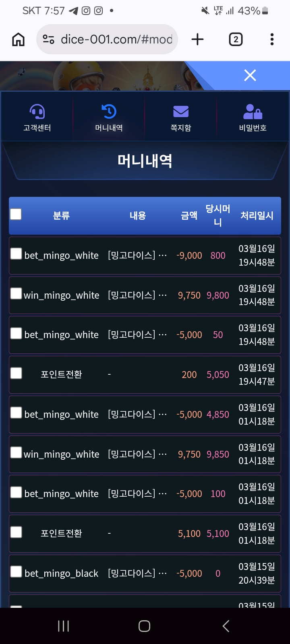Tap the 분류 column header

tap(61, 216)
